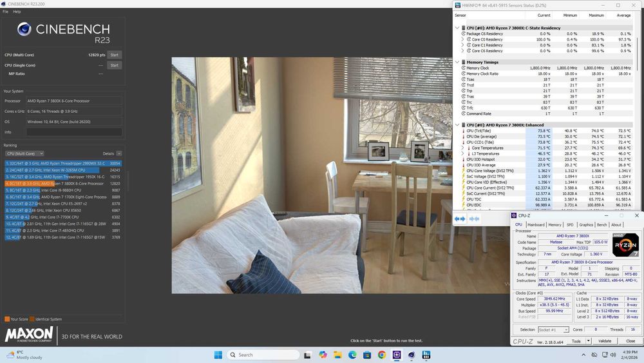Viewport: 644px width, 363px height.
Task: Switch to the Mainboard tab in CPU-Z
Action: pyautogui.click(x=536, y=225)
